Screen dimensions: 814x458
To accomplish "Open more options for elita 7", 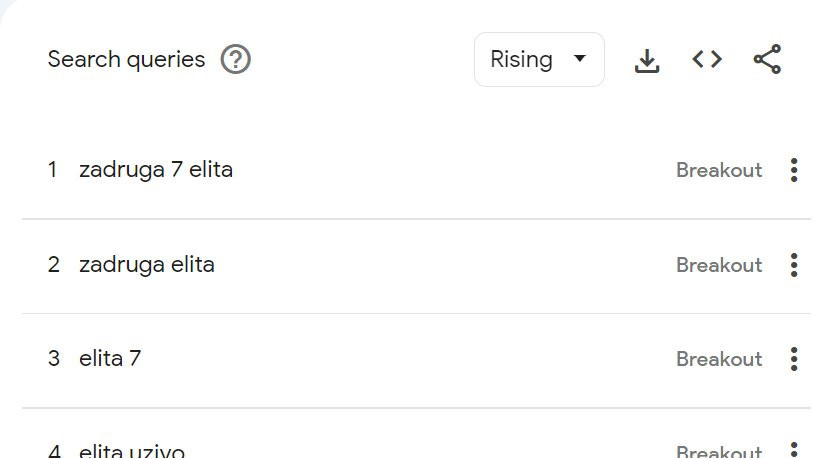I will (x=794, y=359).
